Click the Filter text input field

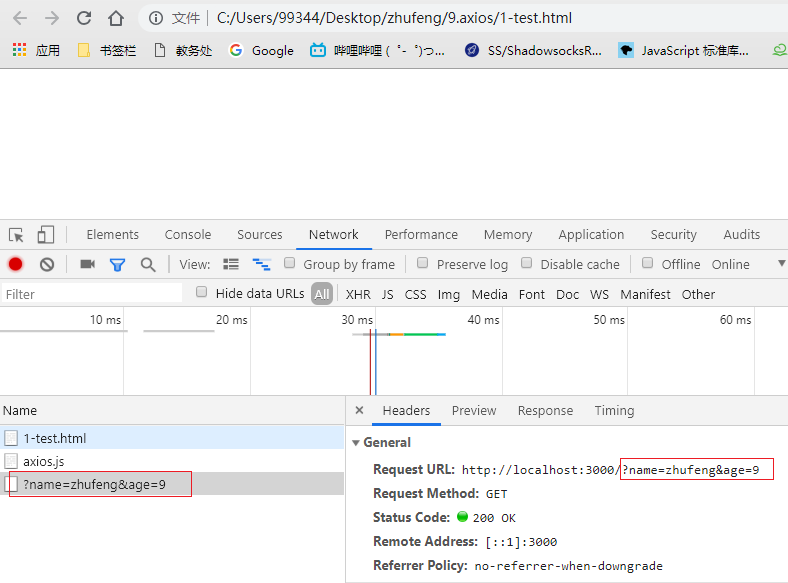click(92, 294)
